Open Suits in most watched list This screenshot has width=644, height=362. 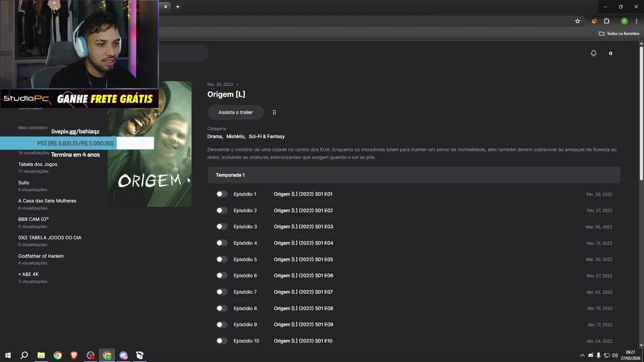pyautogui.click(x=24, y=183)
